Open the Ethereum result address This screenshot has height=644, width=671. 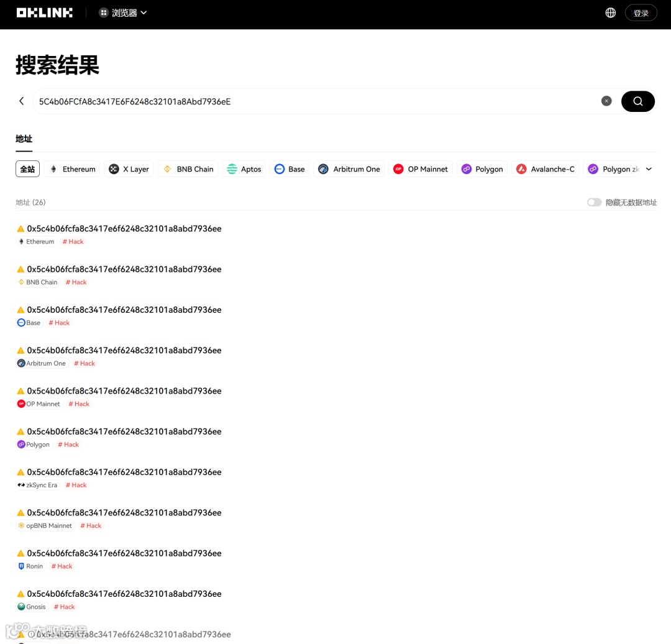124,229
